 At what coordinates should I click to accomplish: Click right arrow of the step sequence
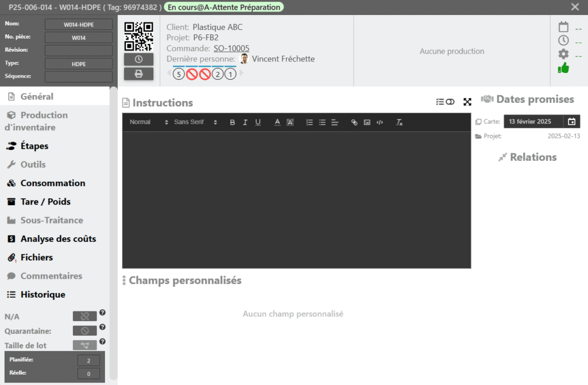coord(242,74)
